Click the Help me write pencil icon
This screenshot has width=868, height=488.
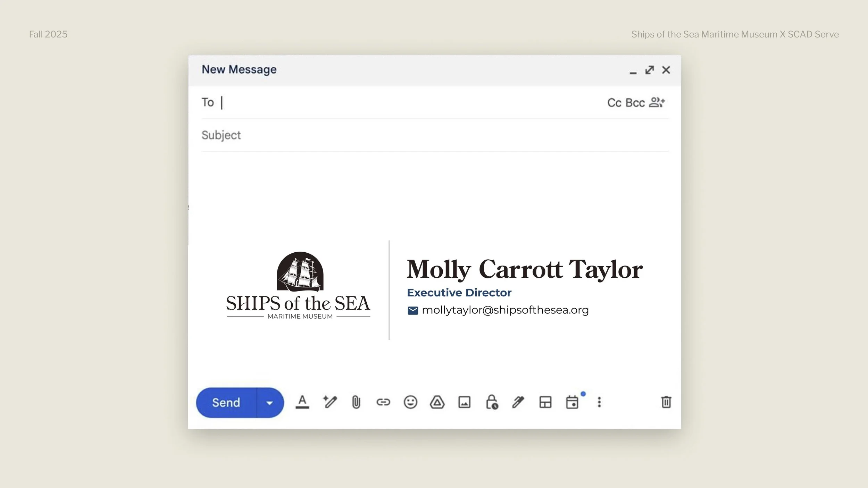pyautogui.click(x=329, y=402)
